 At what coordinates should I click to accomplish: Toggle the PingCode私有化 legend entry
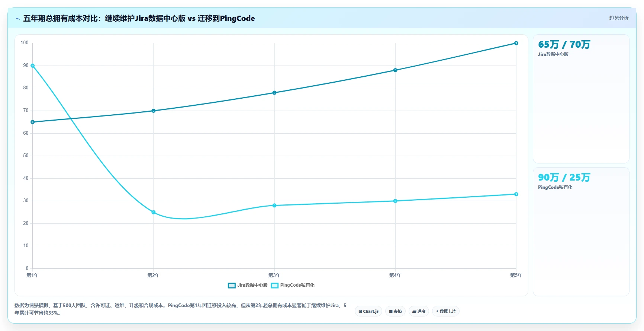coord(293,285)
